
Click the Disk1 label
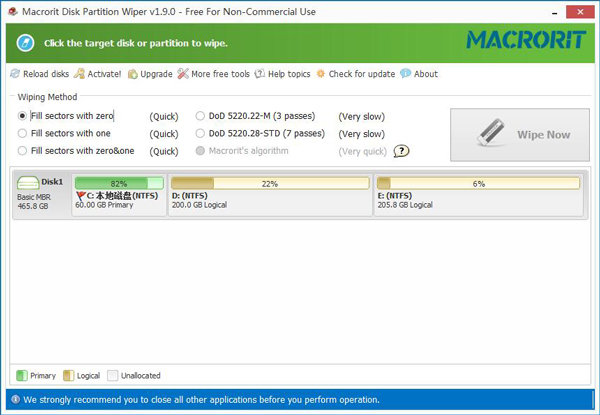(52, 182)
